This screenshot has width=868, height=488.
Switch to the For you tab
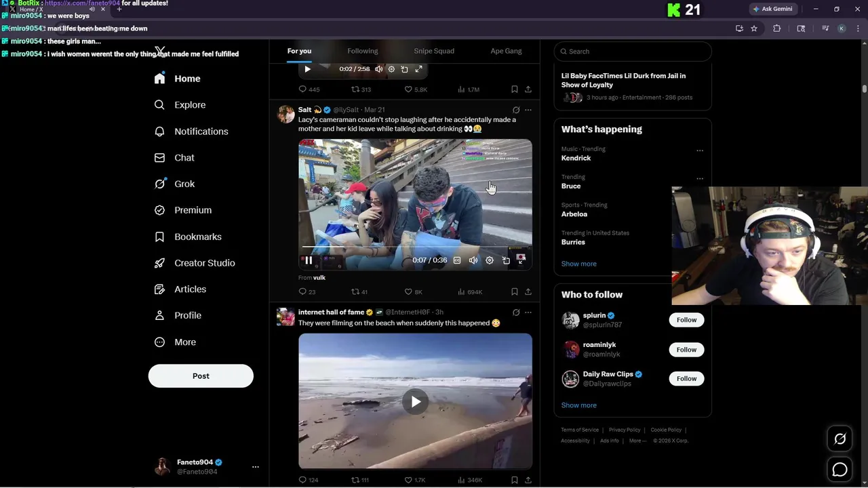point(299,51)
